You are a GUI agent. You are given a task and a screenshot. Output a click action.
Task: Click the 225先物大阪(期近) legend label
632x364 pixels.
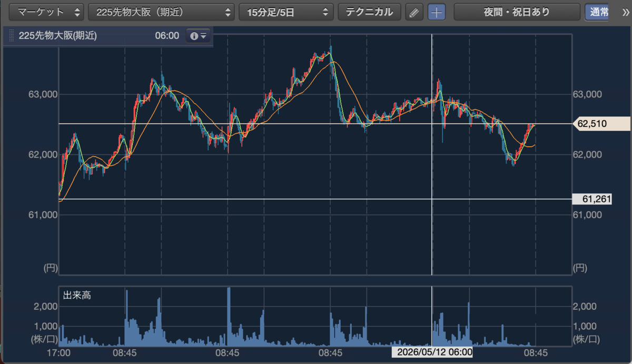(57, 36)
